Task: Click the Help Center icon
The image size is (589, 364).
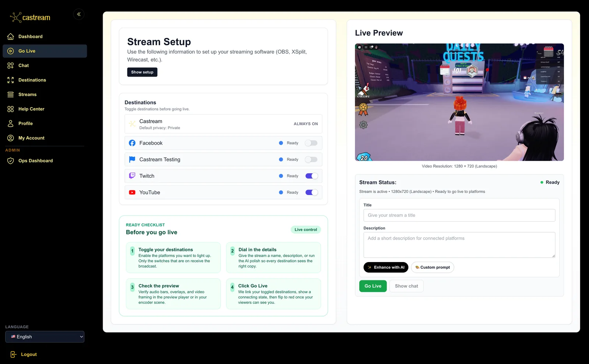Action: 10,109
